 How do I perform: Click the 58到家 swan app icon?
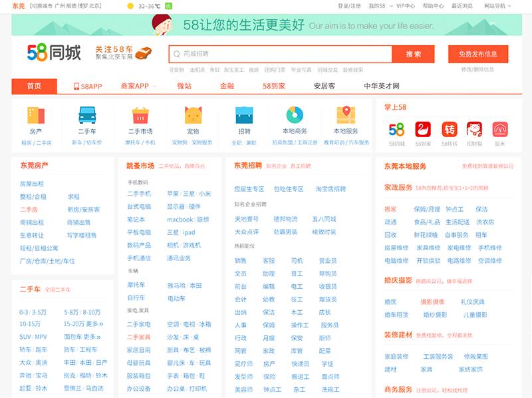[423, 128]
